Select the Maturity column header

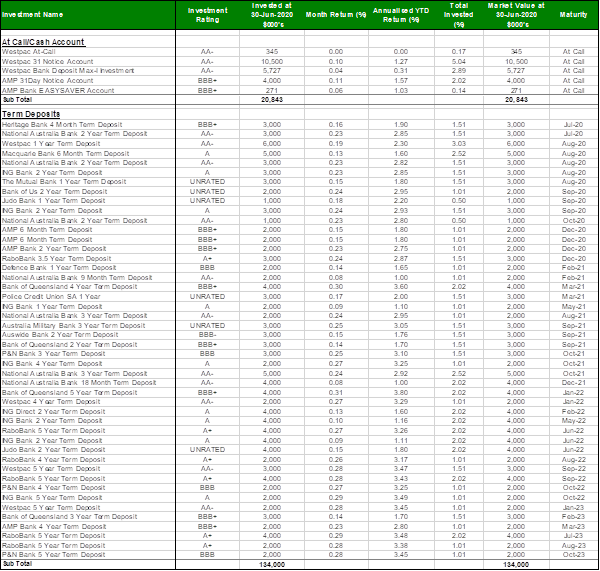coord(573,15)
